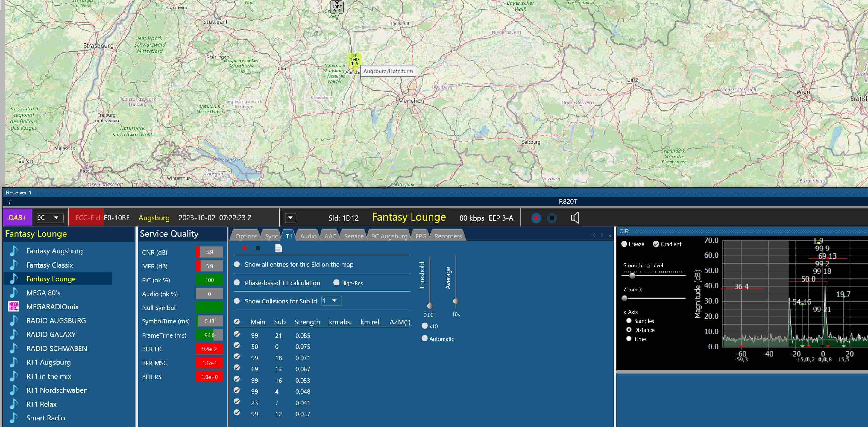Click the music note icon beside Smart Radio
This screenshot has height=427, width=868.
pyautogui.click(x=13, y=418)
